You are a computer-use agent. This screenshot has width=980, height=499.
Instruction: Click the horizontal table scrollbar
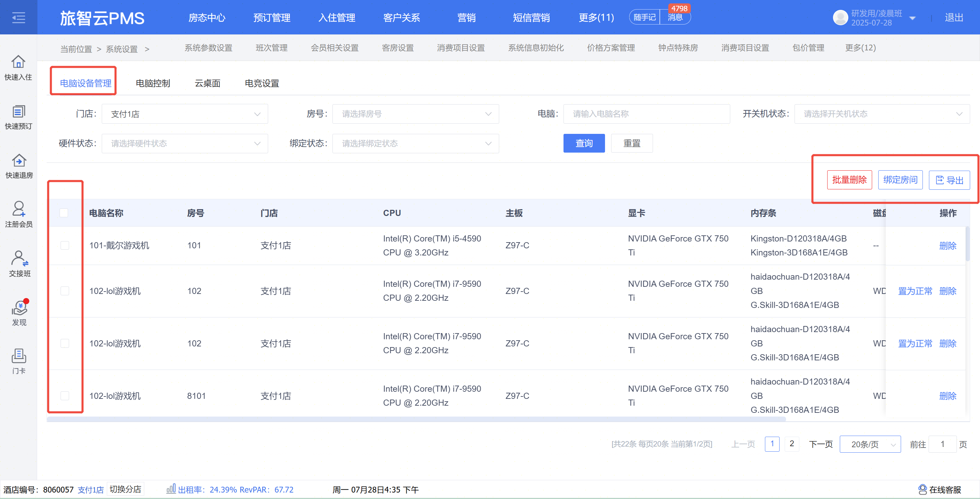[416, 419]
